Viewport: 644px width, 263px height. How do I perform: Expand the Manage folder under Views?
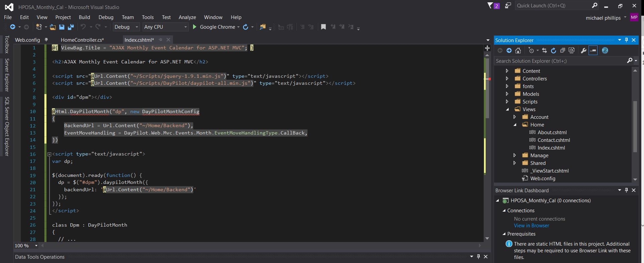515,155
